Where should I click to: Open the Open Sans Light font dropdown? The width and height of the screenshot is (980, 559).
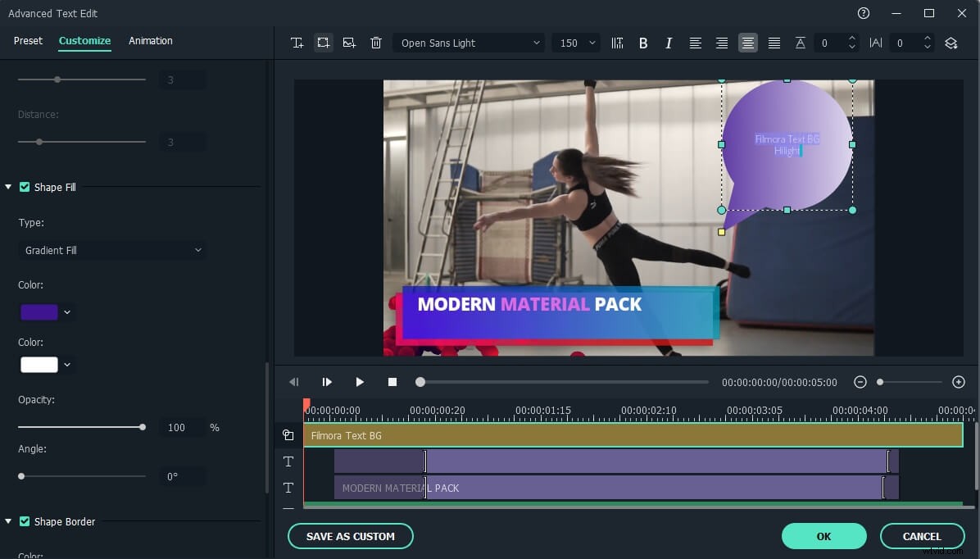[468, 43]
